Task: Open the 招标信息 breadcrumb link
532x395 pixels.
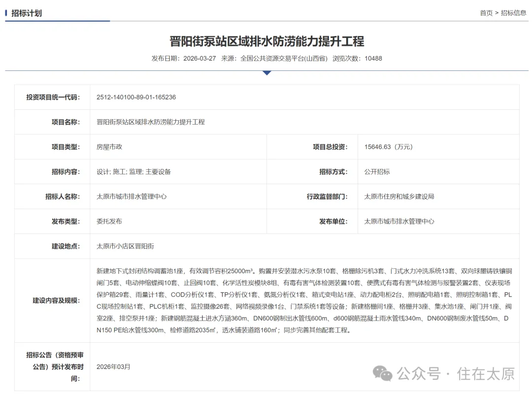Action: (513, 13)
